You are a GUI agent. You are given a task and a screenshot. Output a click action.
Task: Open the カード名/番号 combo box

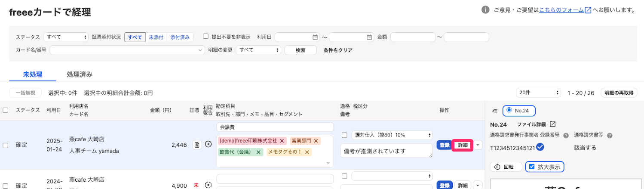128,50
